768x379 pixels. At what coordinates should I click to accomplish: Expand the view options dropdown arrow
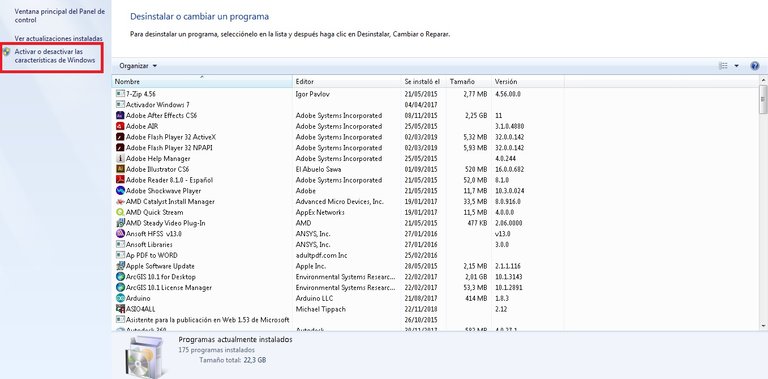click(x=736, y=66)
